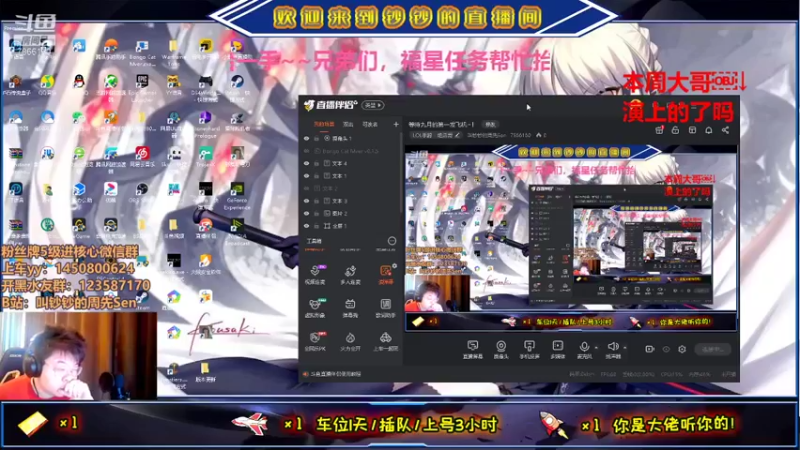The width and height of the screenshot is (800, 450).
Task: Click the share icon at top right
Action: 725,130
